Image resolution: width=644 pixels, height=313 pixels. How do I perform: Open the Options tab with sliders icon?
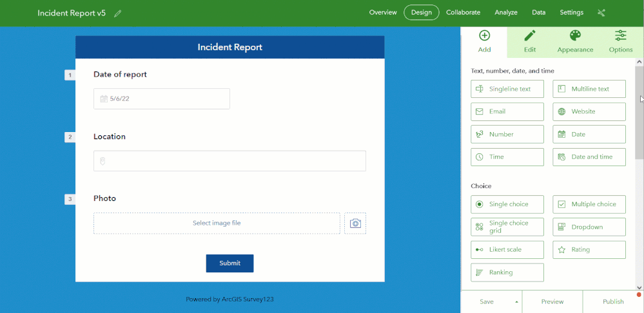click(x=621, y=42)
